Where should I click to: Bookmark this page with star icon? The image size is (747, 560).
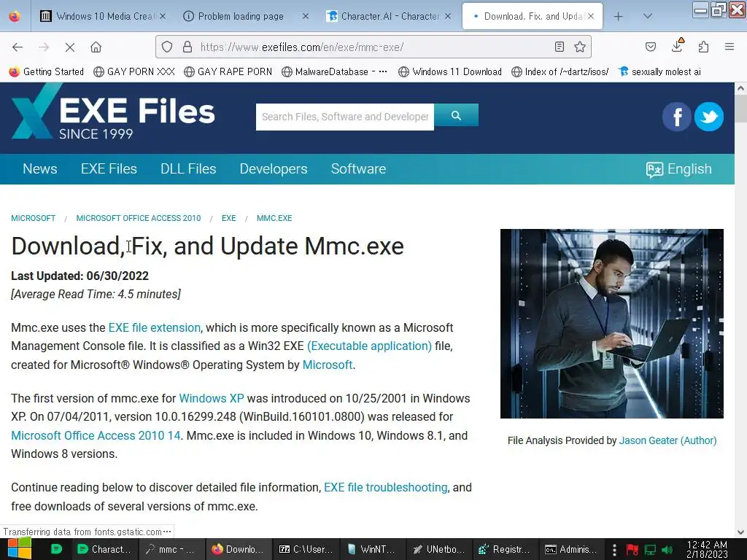(x=580, y=47)
